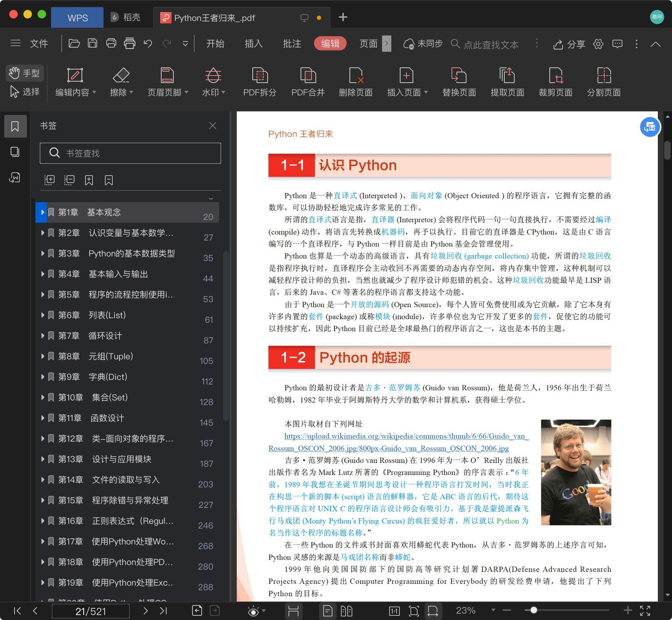Open the thumbnails panel in sidebar
The height and width of the screenshot is (620, 672).
pos(15,152)
